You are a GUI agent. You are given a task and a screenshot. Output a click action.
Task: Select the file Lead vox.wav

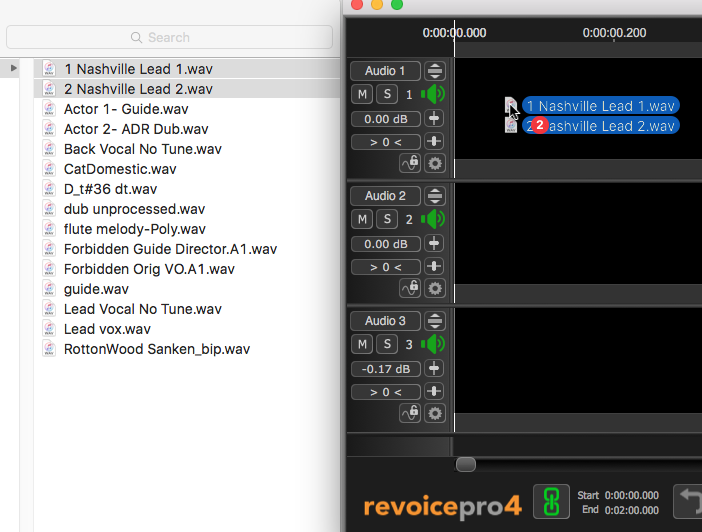[x=107, y=329]
